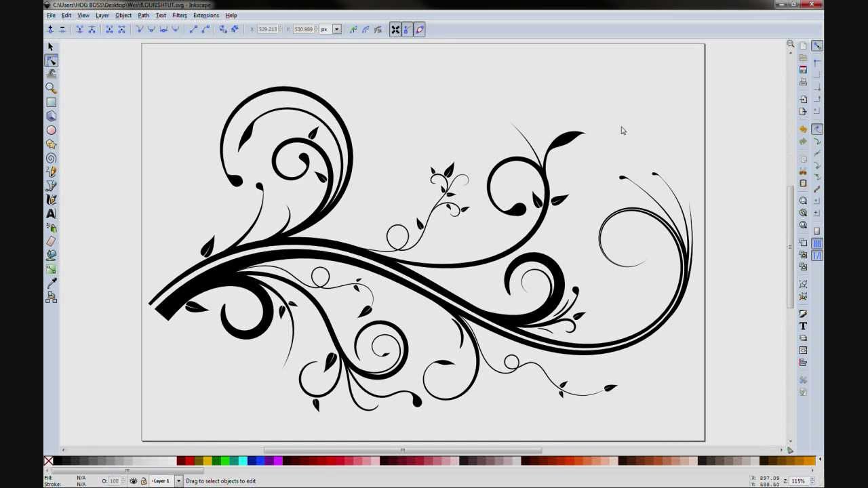
Task: Lock the current layer
Action: click(x=145, y=481)
